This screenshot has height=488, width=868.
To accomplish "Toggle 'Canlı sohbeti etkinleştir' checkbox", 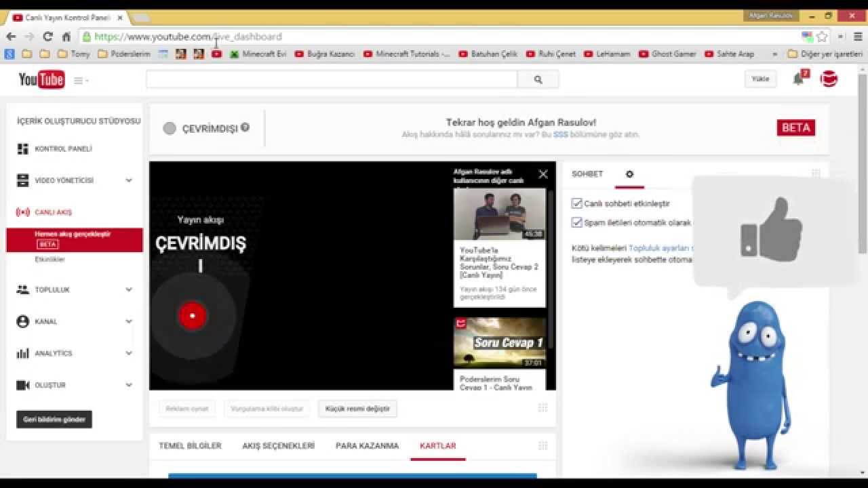I will click(577, 203).
